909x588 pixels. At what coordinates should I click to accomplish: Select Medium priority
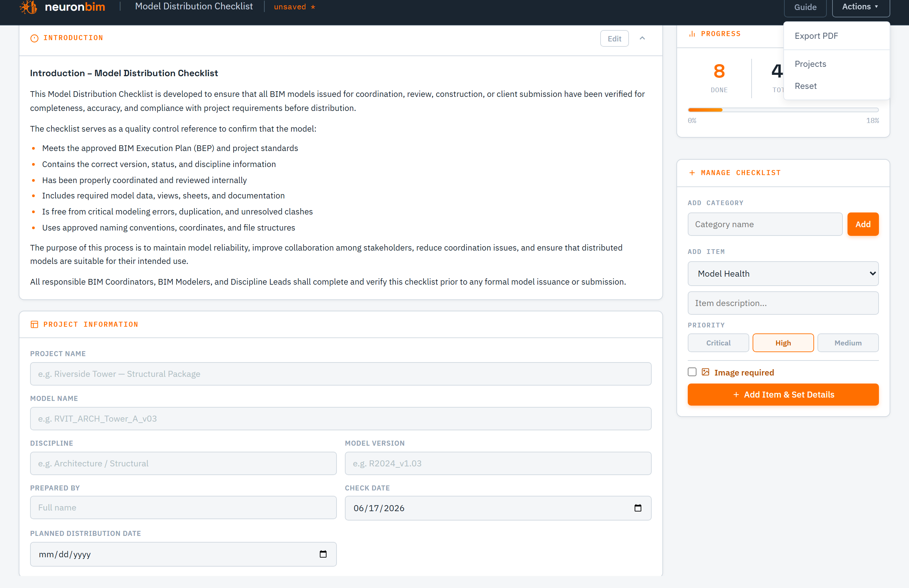[848, 343]
